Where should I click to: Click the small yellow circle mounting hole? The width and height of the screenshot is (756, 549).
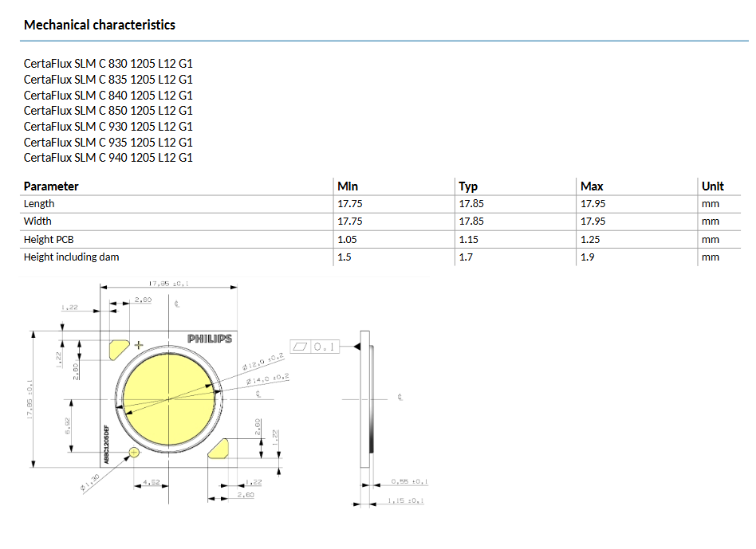pyautogui.click(x=134, y=453)
